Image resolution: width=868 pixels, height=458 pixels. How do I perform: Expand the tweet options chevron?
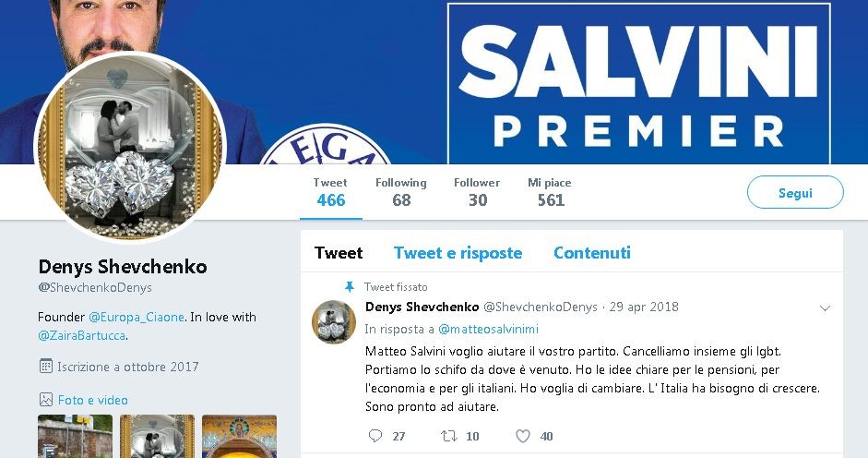pyautogui.click(x=825, y=308)
